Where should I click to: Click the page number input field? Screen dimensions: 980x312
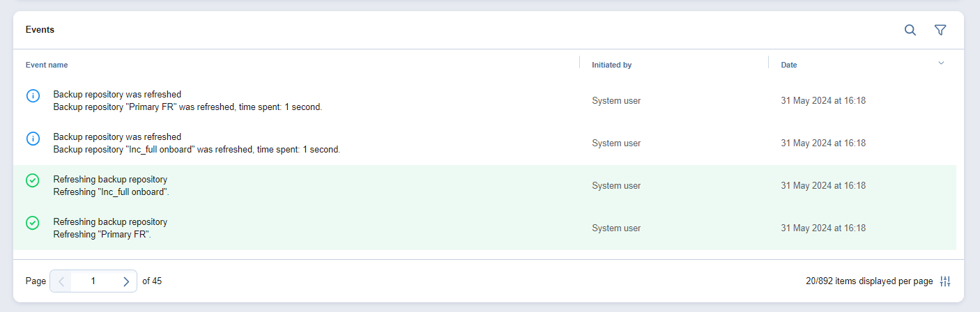pyautogui.click(x=93, y=281)
